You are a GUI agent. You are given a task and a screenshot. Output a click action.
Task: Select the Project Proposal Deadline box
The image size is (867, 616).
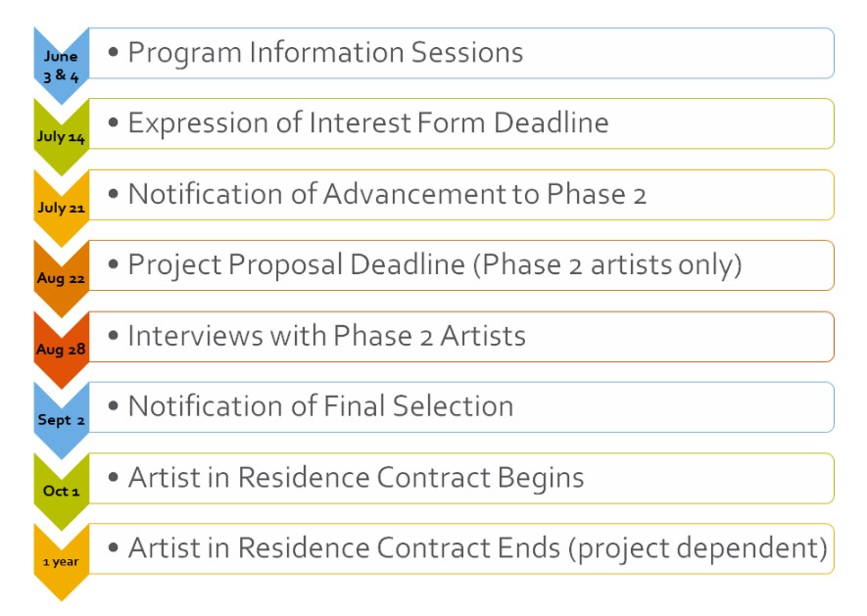pos(461,265)
